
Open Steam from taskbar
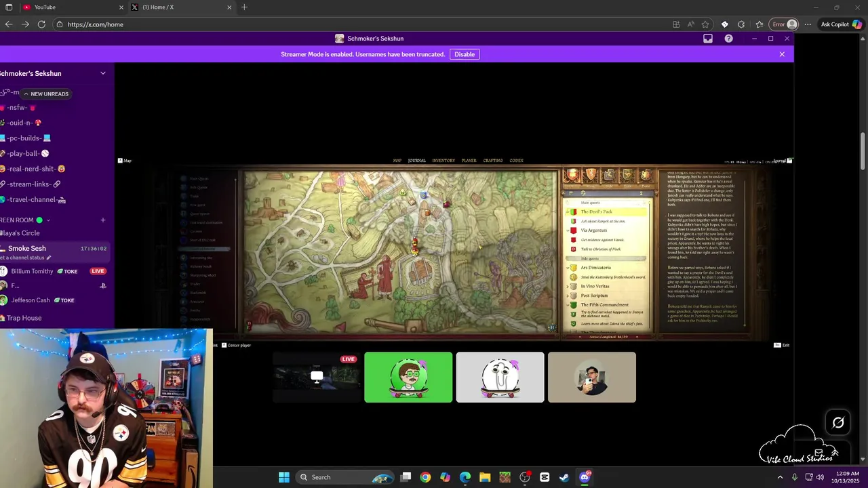click(x=564, y=477)
